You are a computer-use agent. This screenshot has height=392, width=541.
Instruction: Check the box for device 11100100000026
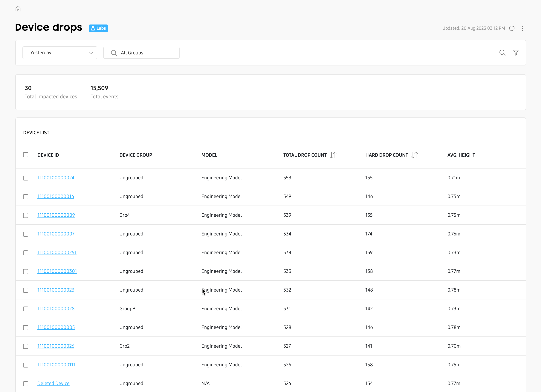[26, 346]
